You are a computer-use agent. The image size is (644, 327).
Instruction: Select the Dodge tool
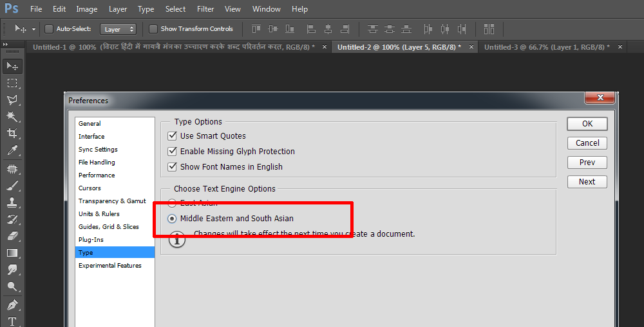point(12,286)
